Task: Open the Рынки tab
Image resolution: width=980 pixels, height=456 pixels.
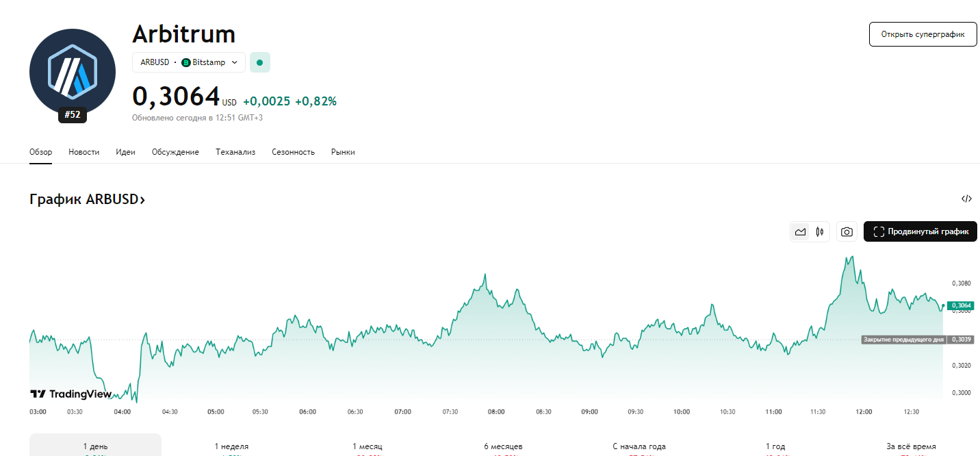Action: 343,152
